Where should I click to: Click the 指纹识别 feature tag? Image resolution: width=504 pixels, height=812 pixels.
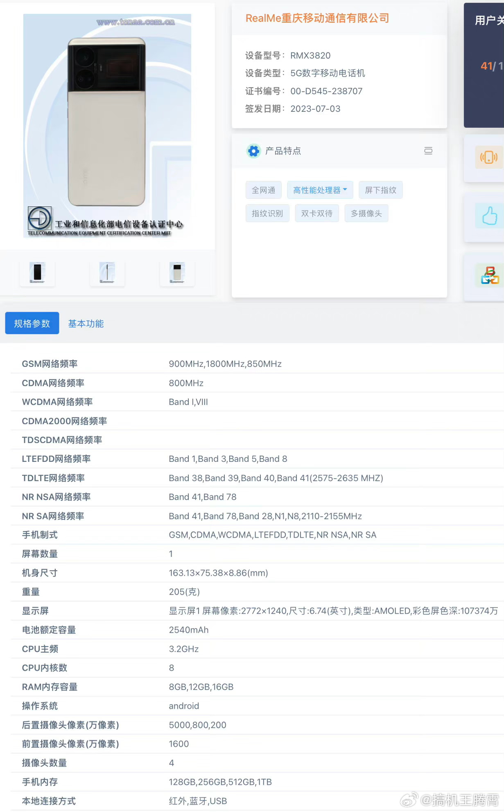tap(267, 213)
